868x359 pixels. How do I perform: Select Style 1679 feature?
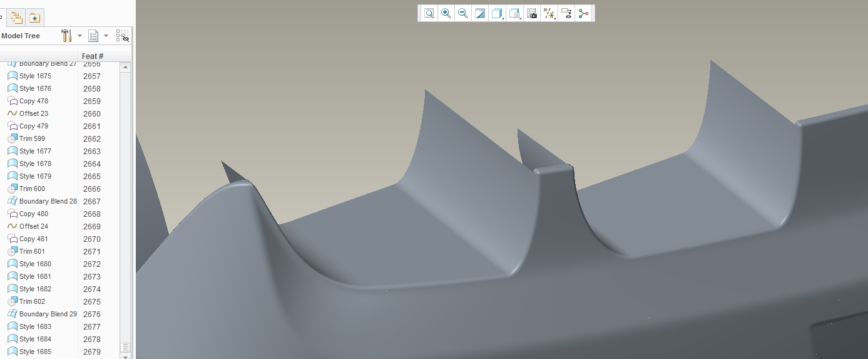35,176
